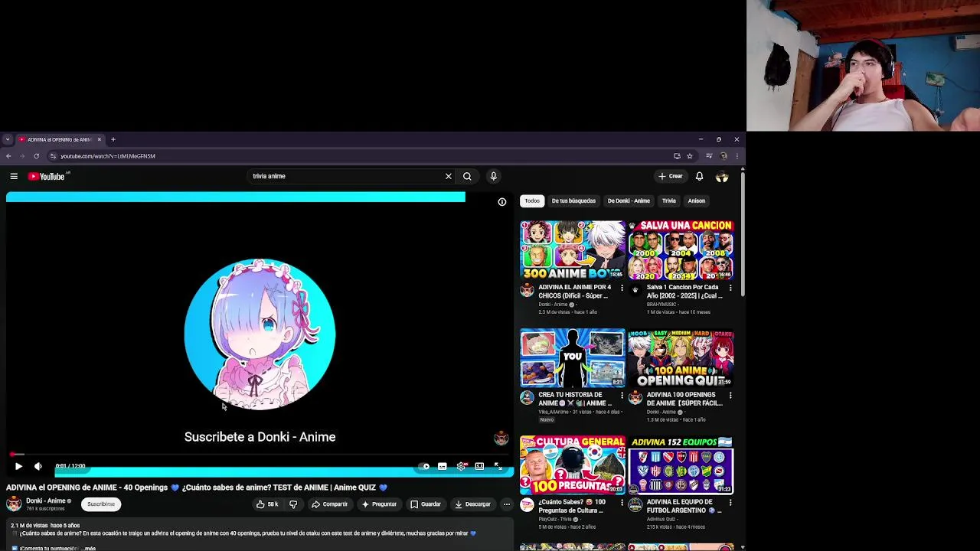Viewport: 980px width, 551px height.
Task: Expand the description with '...más'
Action: click(89, 548)
